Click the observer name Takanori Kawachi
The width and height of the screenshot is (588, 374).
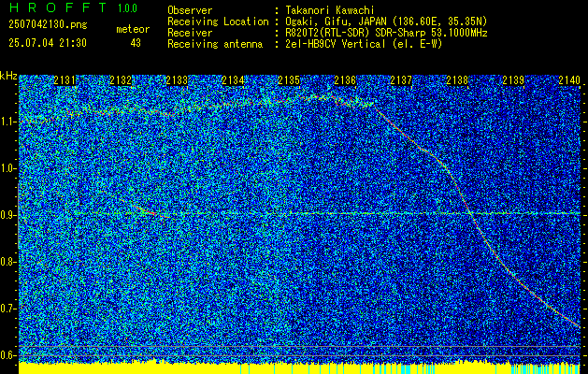[x=329, y=10]
